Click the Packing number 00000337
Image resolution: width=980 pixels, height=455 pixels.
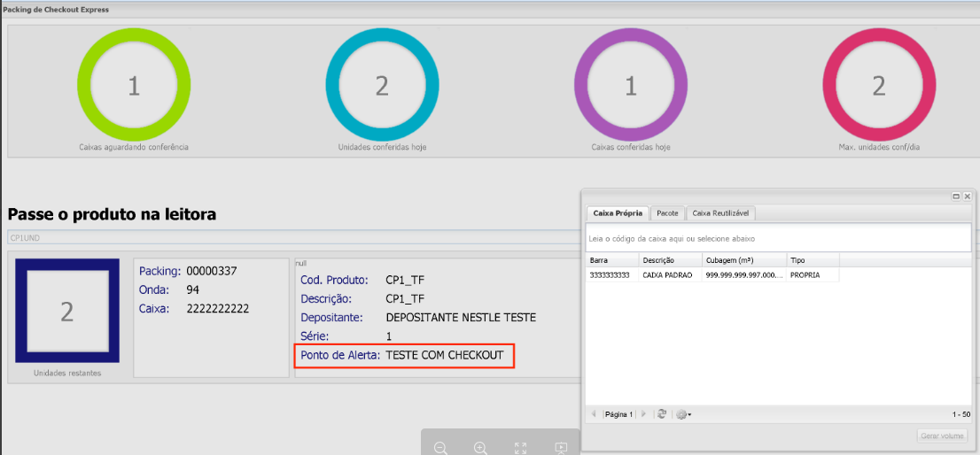pos(212,271)
